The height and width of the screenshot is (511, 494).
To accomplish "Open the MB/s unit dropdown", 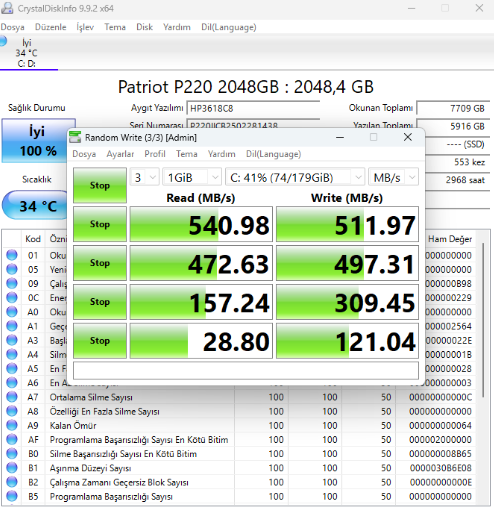I will 393,178.
